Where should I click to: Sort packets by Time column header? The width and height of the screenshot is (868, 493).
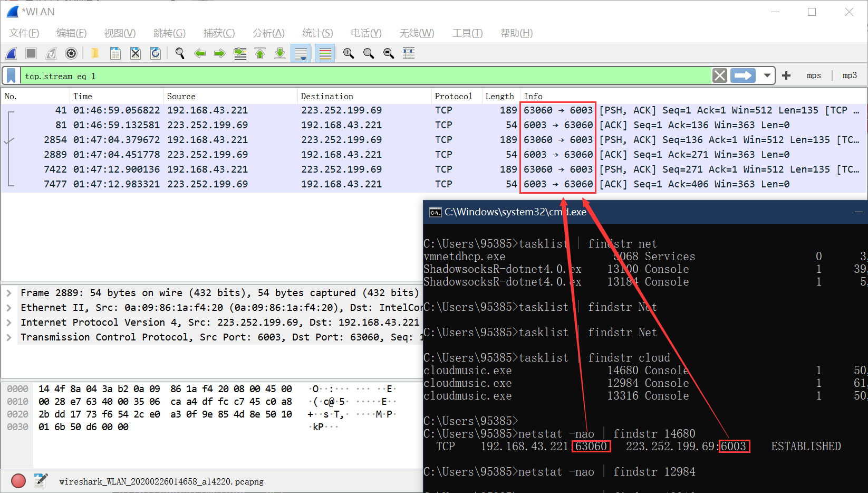click(116, 96)
